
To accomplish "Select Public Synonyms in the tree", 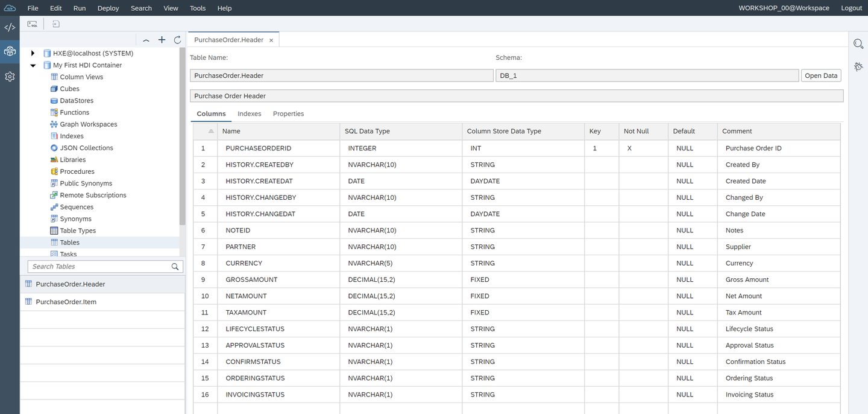I will point(86,183).
